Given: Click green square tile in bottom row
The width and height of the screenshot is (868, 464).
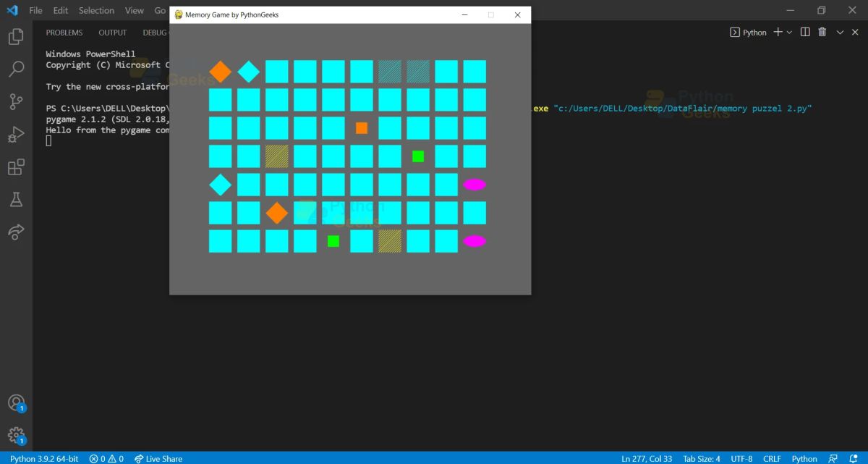Looking at the screenshot, I should coord(333,241).
